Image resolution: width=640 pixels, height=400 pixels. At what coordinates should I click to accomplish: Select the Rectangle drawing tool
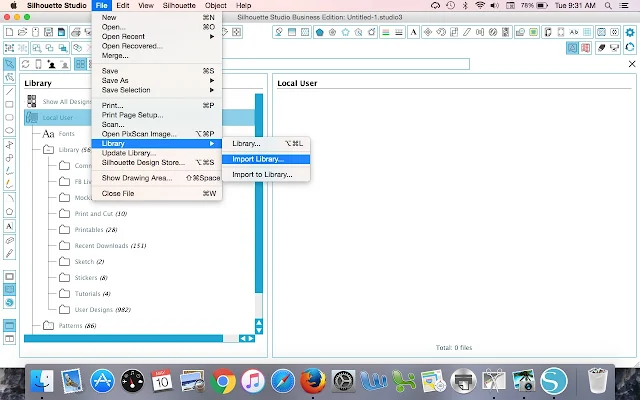coord(9,104)
